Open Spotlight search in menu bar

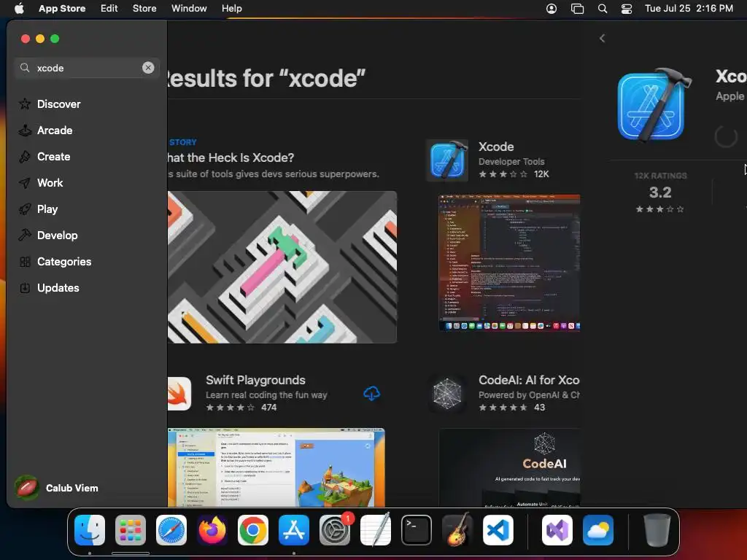603,9
